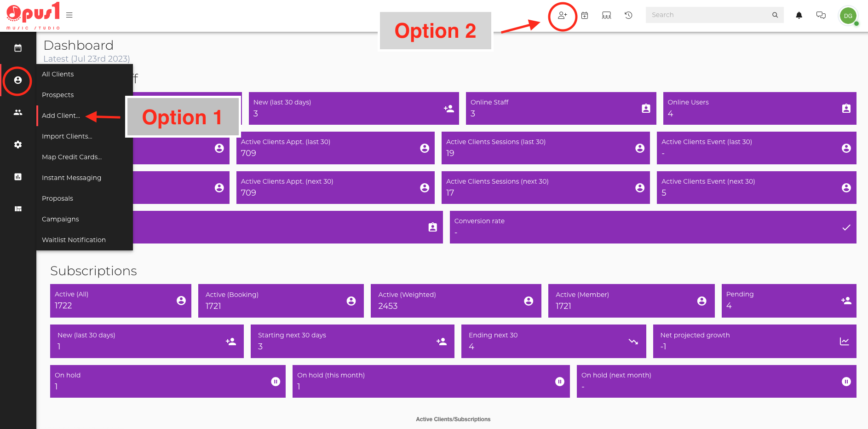Click the Opus1 Music Studio logo

coord(33,16)
